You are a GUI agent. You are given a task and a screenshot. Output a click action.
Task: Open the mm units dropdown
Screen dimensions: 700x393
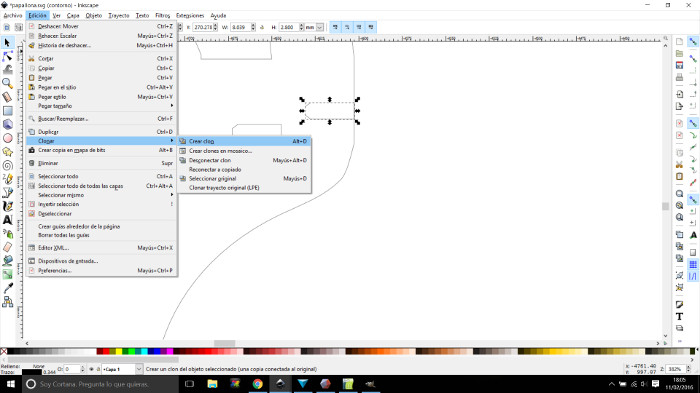[x=320, y=27]
